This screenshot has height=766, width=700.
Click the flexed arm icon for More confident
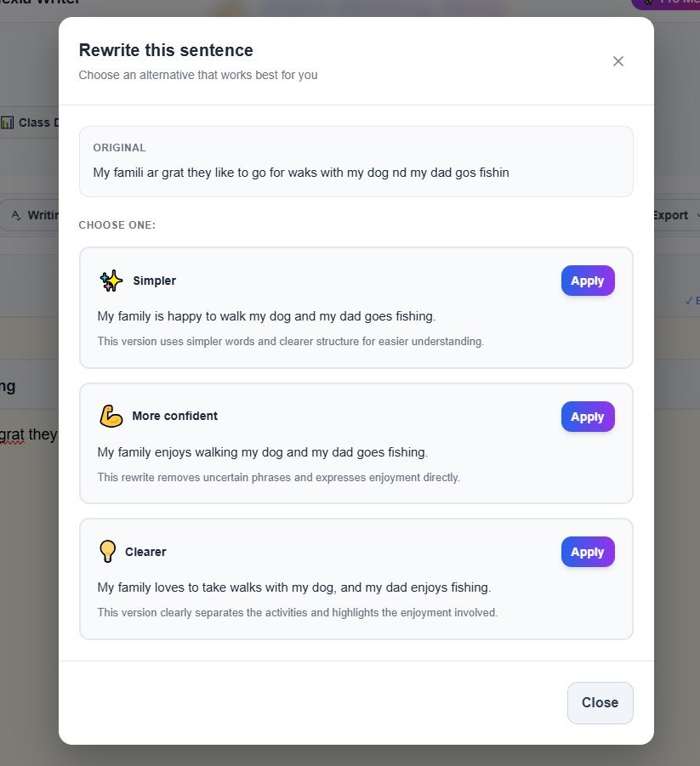pyautogui.click(x=111, y=416)
